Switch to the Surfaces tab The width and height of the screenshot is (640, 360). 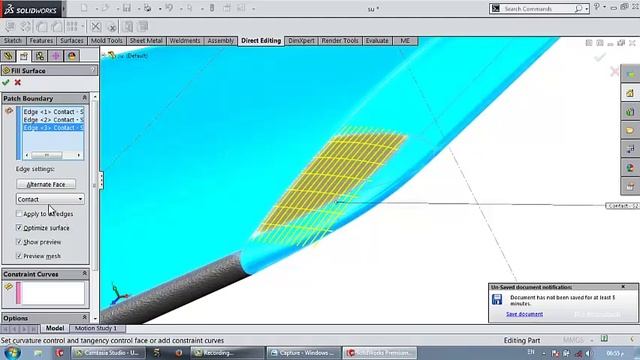71,41
